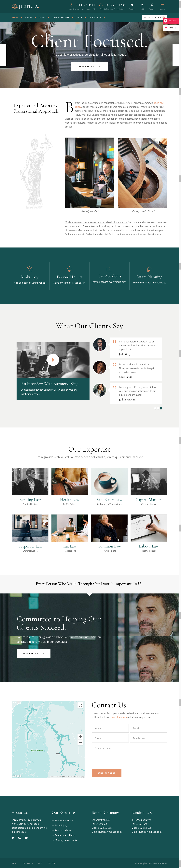Click the Send Request button

coord(106,773)
